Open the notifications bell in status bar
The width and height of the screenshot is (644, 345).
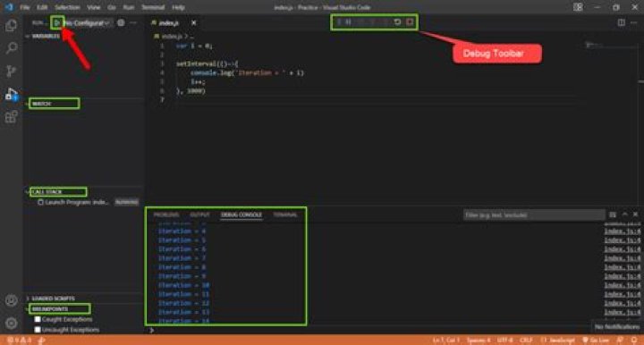tap(634, 340)
